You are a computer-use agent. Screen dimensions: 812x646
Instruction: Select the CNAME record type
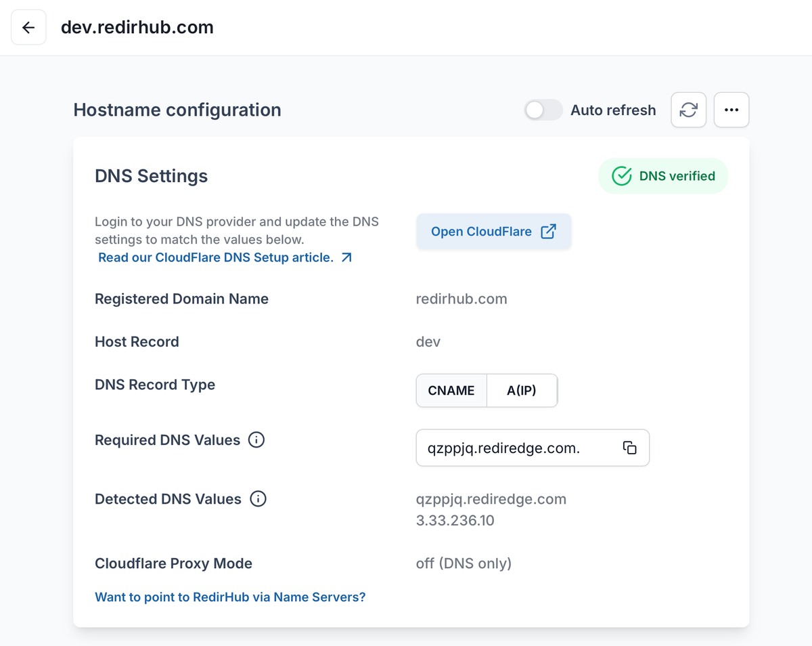[x=451, y=391]
